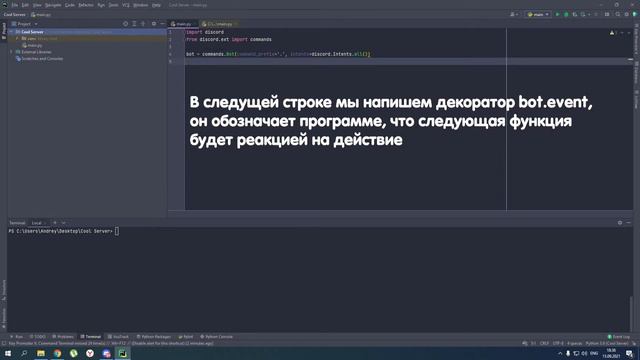Open the Windows Start menu
Image resolution: width=640 pixels, height=360 pixels.
(x=8, y=353)
